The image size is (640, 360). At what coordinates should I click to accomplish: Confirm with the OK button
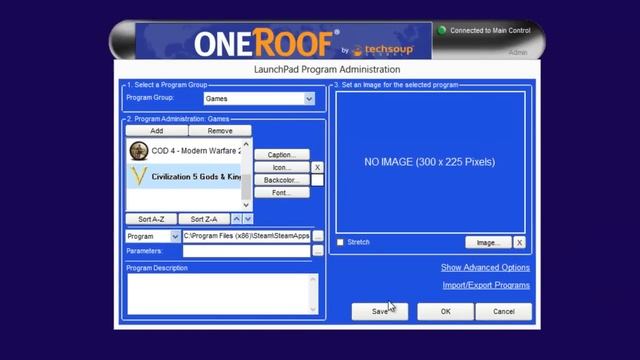445,311
